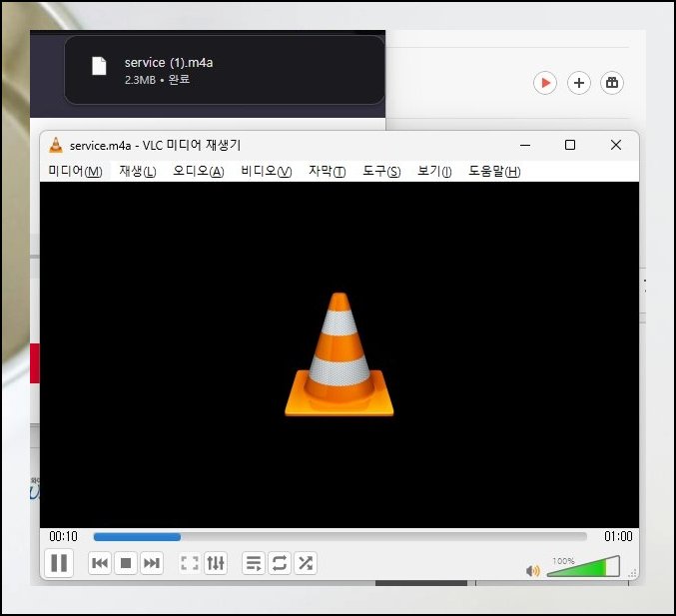Toggle loop repeat mode
Viewport: 676px width, 616px height.
click(x=280, y=563)
